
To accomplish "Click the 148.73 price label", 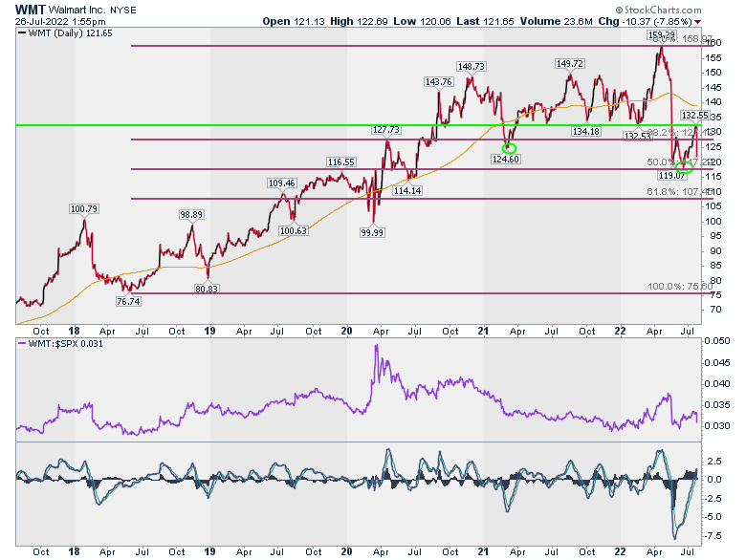I will click(x=471, y=67).
